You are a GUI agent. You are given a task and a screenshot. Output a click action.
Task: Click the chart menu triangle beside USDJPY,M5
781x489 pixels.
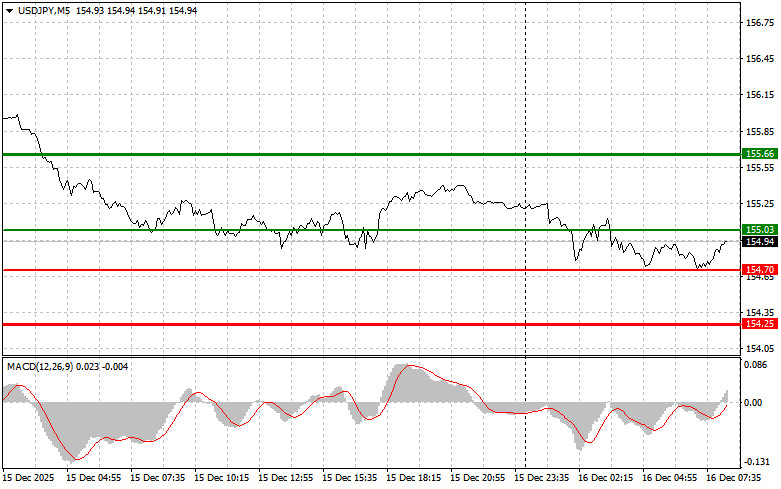[9, 10]
